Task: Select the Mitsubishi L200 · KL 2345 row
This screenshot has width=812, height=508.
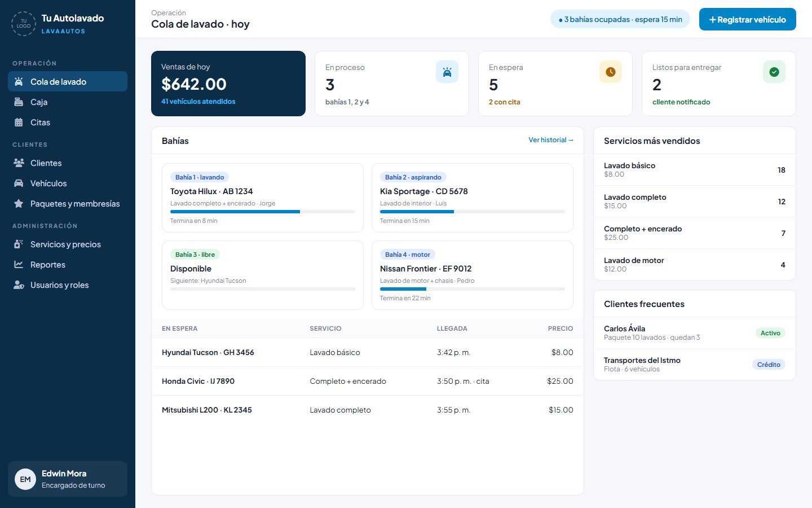Action: tap(368, 410)
